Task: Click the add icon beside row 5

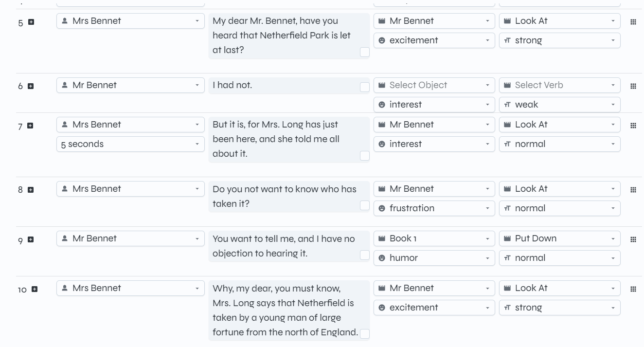Action: (x=30, y=21)
